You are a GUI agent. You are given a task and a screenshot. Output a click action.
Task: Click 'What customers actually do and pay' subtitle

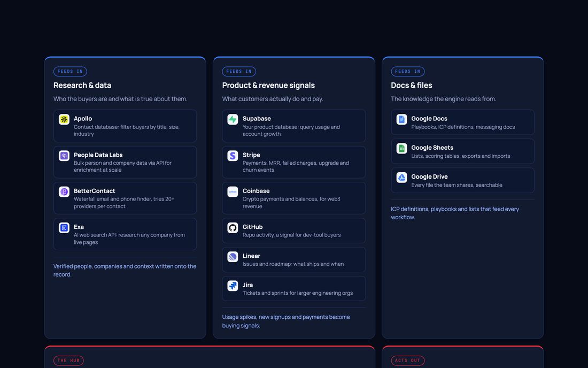(273, 99)
